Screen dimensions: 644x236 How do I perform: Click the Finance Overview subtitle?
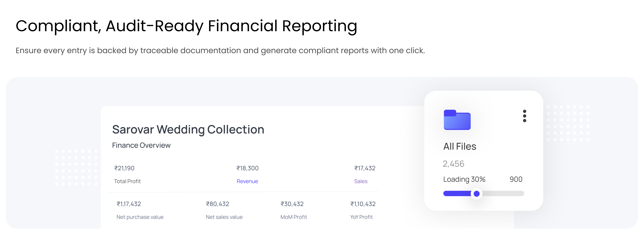(x=141, y=145)
